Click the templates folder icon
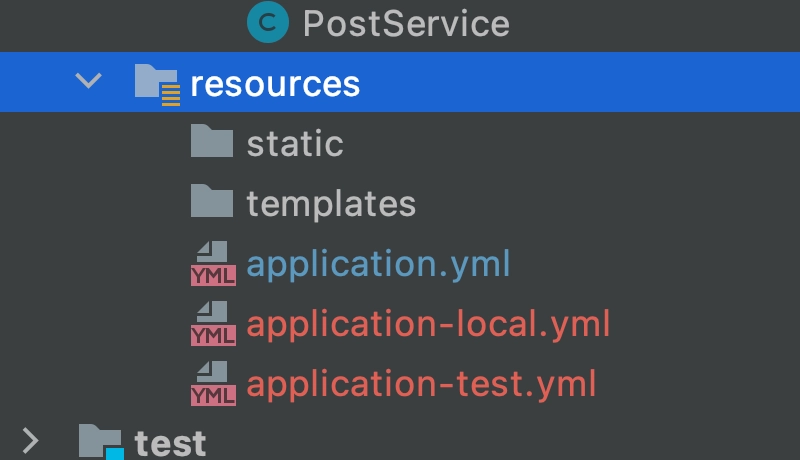This screenshot has height=460, width=800. click(x=212, y=203)
